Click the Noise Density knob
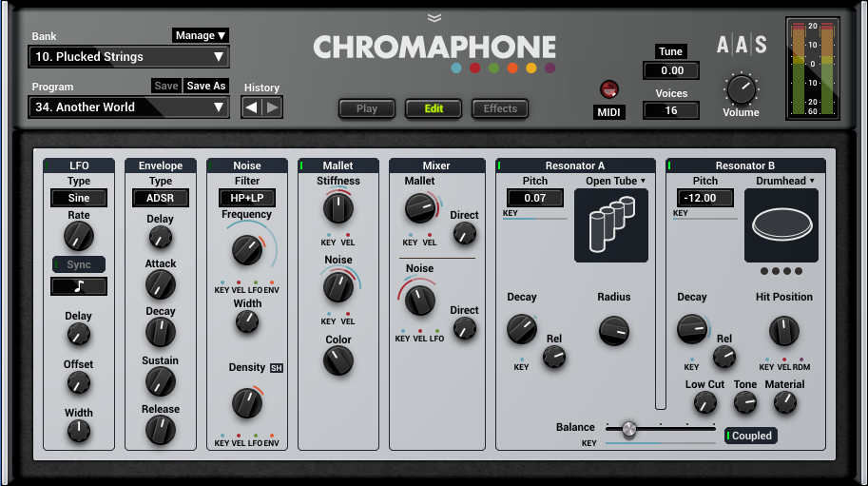The width and height of the screenshot is (868, 486). 247,403
